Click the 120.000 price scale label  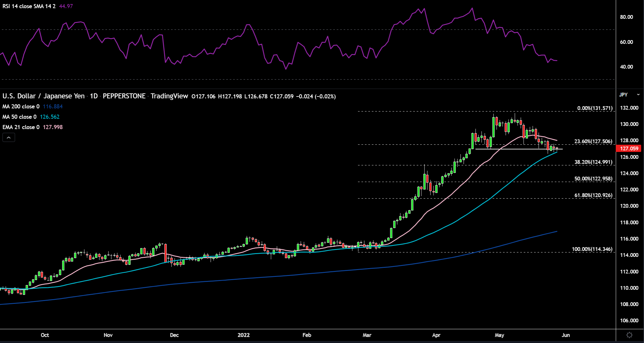[629, 206]
